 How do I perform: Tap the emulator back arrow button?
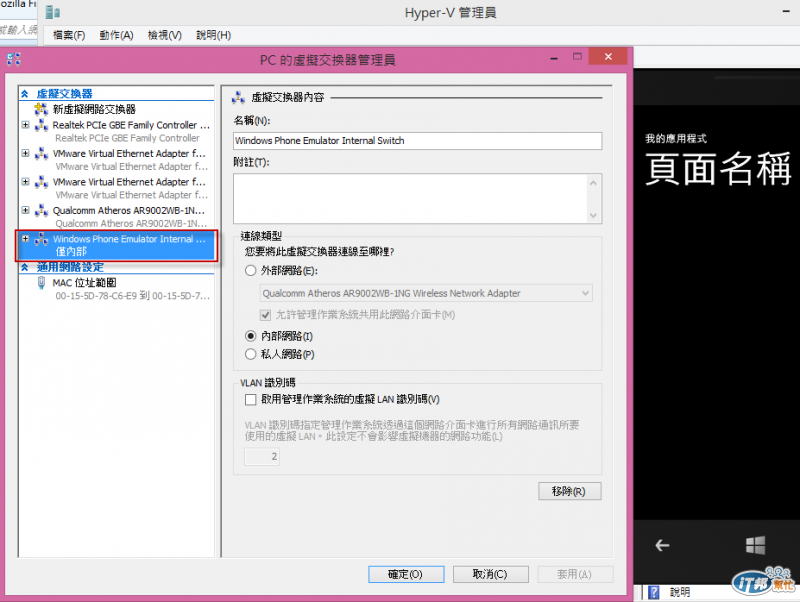(662, 545)
